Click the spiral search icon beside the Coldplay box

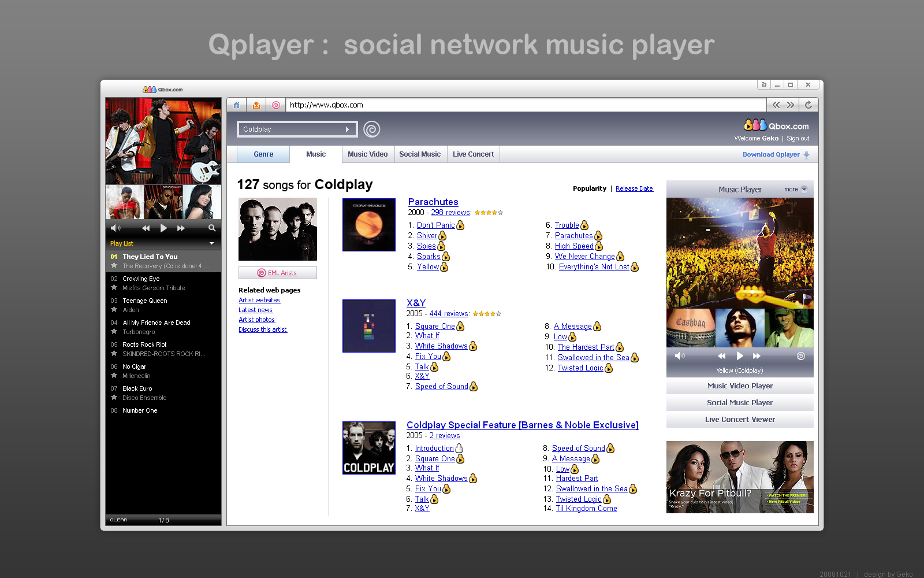point(372,129)
